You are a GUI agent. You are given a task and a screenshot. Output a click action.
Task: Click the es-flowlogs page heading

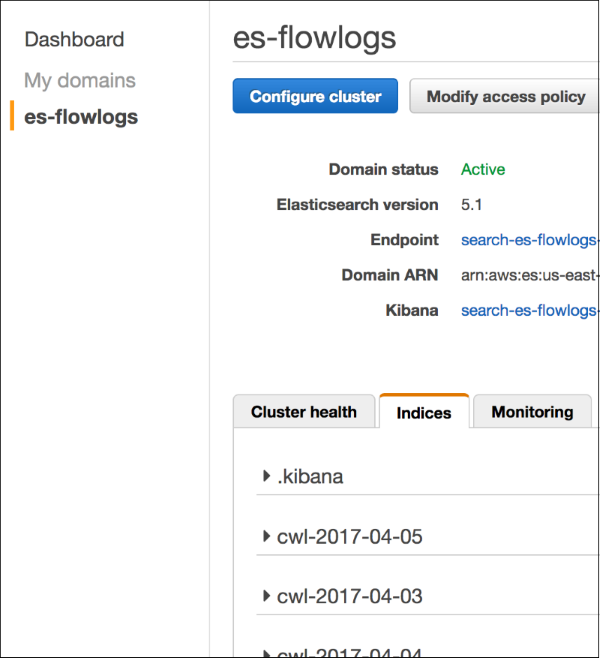click(x=314, y=38)
